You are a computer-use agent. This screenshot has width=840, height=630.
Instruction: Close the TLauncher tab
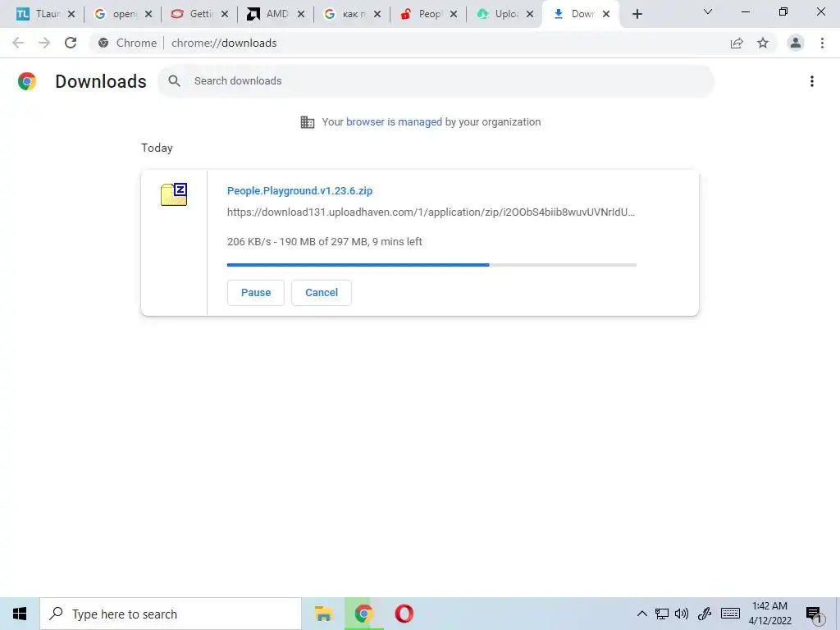[x=71, y=14]
